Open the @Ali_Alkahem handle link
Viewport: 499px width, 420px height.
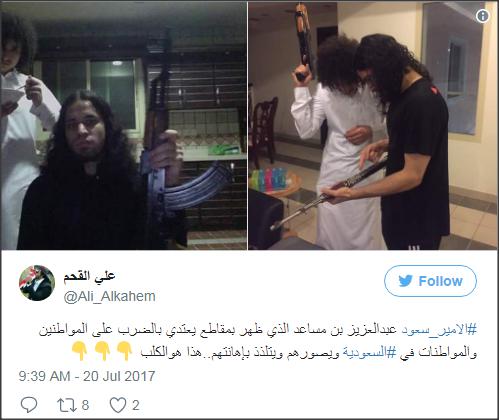click(x=110, y=296)
